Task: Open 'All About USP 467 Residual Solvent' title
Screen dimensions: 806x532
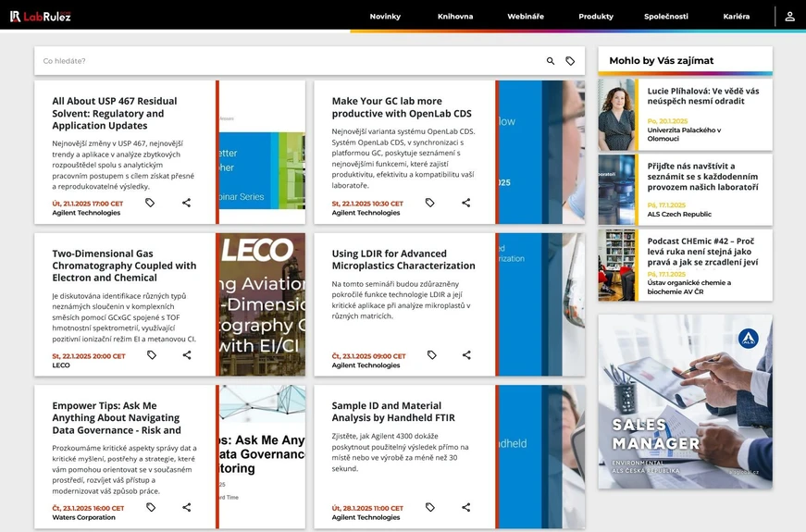Action: pos(114,113)
